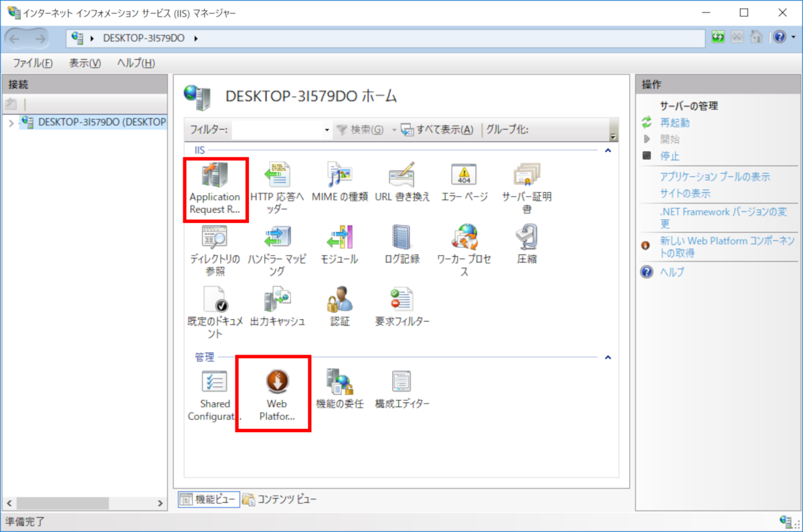The image size is (803, 532).
Task: Click .NET Framework バージョンの変更 link
Action: (724, 217)
